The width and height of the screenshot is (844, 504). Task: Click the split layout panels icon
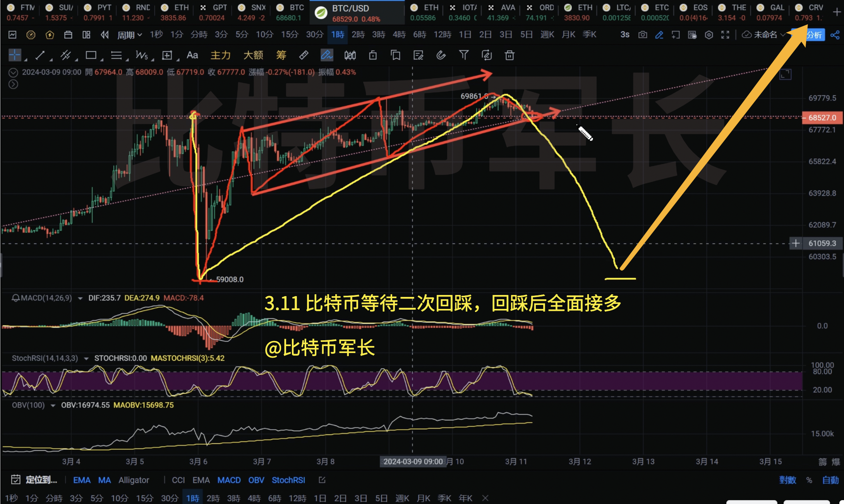click(x=86, y=35)
